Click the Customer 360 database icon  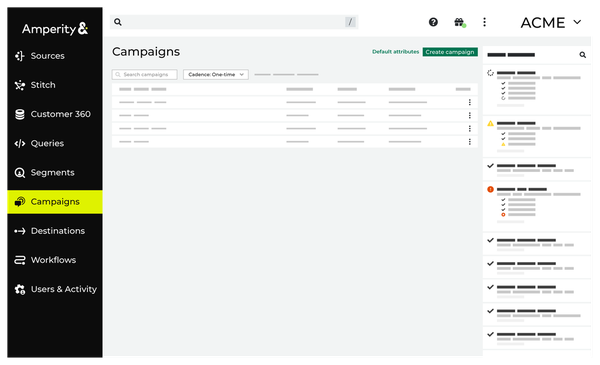point(20,114)
